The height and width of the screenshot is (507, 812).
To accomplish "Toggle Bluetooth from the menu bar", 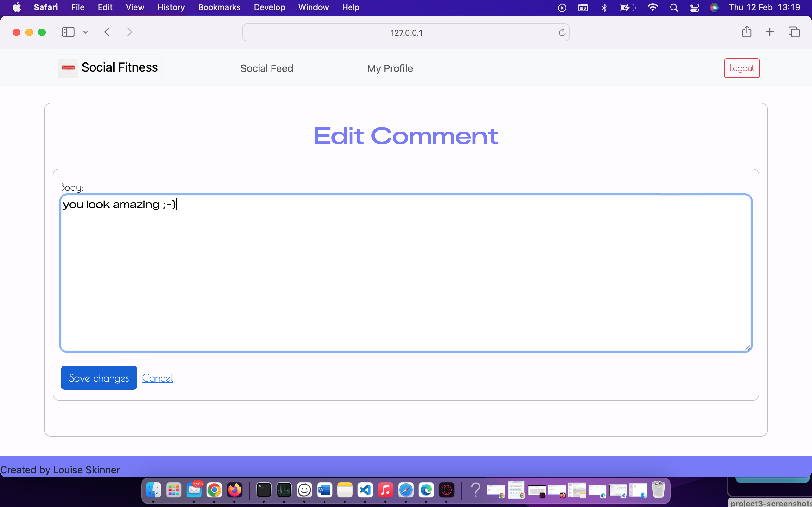I will (x=604, y=7).
